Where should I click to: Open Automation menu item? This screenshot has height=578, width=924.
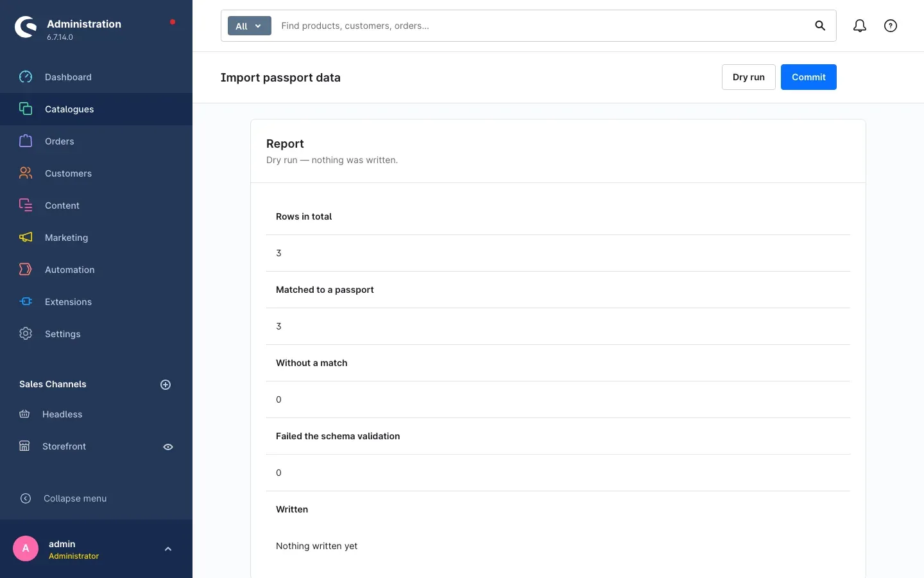coord(96,270)
